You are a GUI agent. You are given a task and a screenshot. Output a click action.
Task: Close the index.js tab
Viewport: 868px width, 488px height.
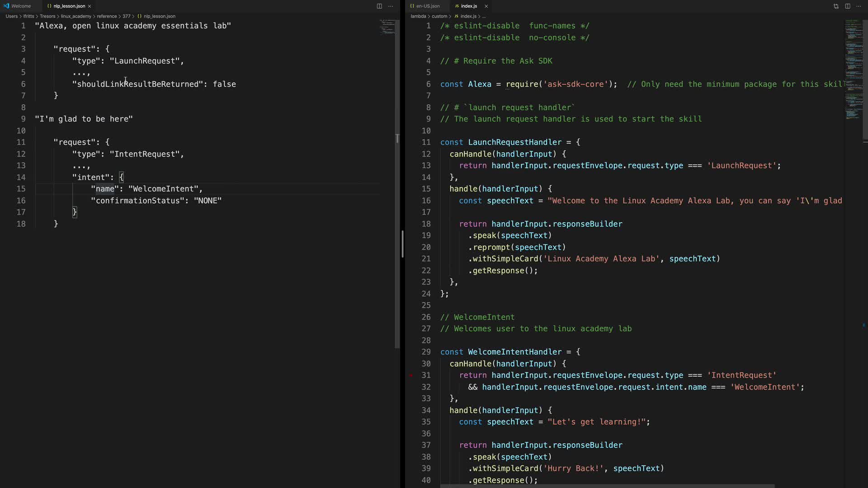(486, 6)
